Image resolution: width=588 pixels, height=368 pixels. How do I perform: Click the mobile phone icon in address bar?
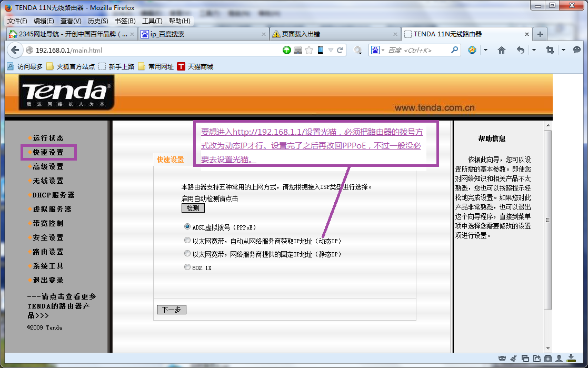[320, 50]
